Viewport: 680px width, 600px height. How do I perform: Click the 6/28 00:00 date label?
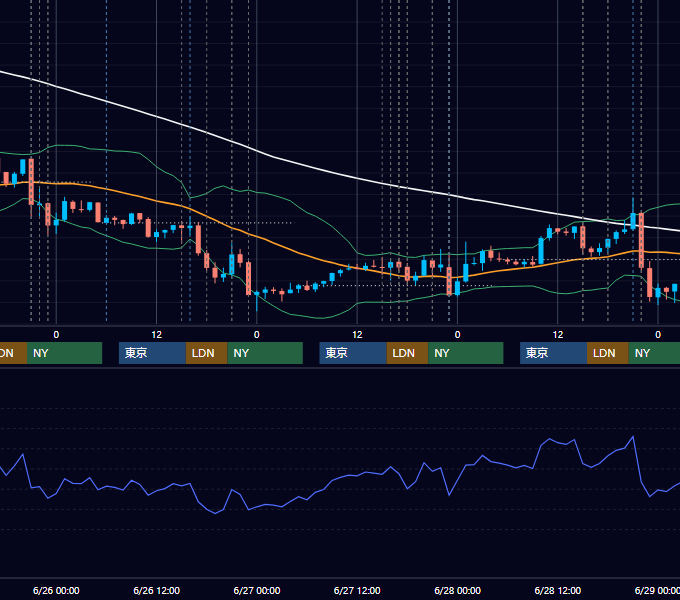(458, 590)
